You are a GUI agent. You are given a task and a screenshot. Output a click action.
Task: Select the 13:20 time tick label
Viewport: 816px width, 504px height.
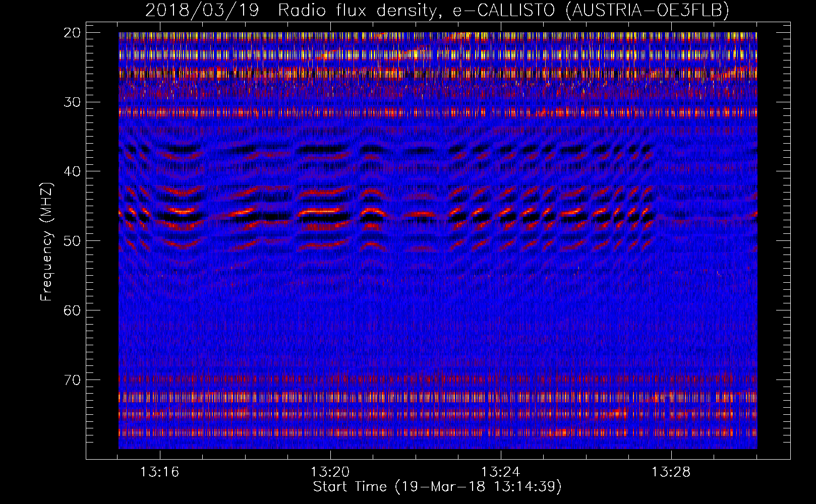[x=330, y=472]
